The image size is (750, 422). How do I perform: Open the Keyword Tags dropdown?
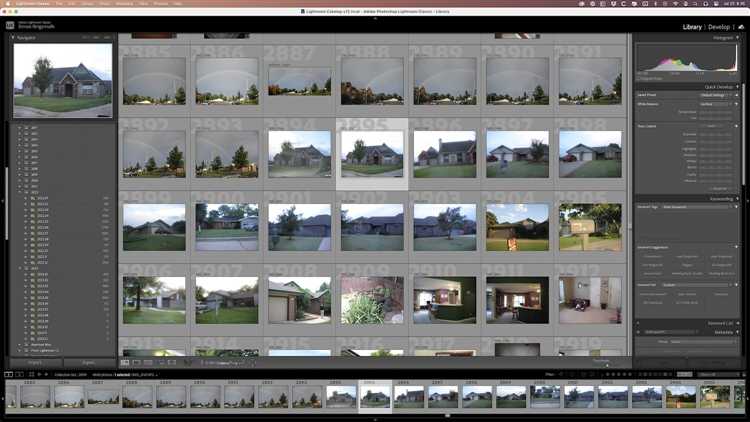(x=696, y=207)
